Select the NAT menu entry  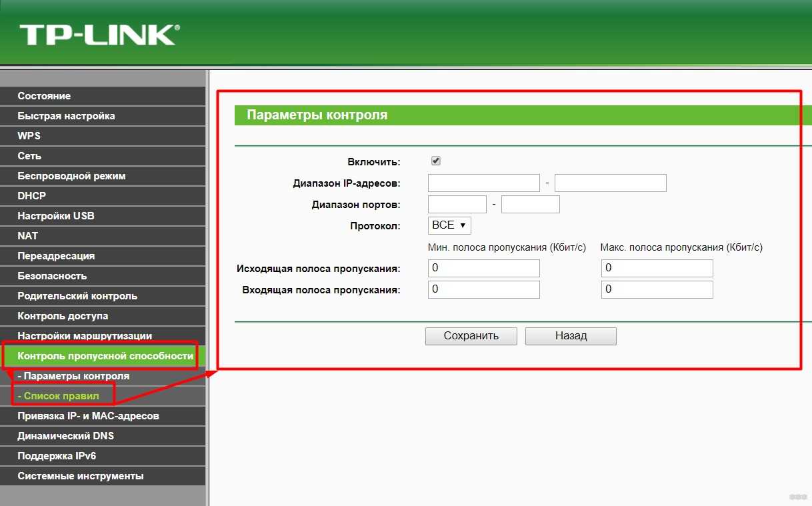103,236
